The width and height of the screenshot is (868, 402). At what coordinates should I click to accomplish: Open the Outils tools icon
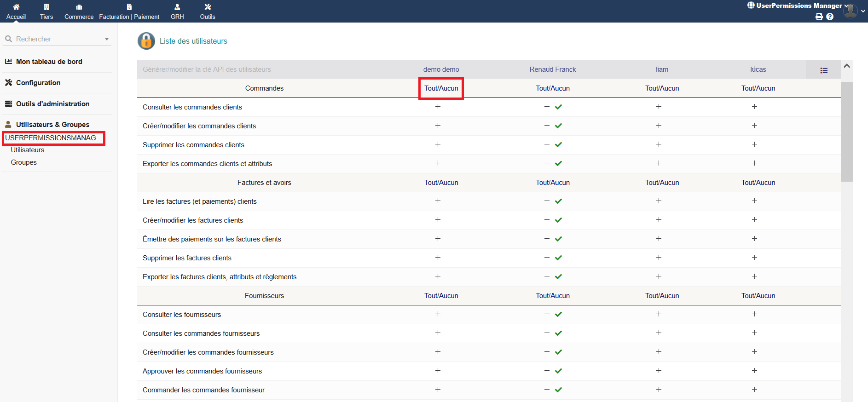coord(208,7)
